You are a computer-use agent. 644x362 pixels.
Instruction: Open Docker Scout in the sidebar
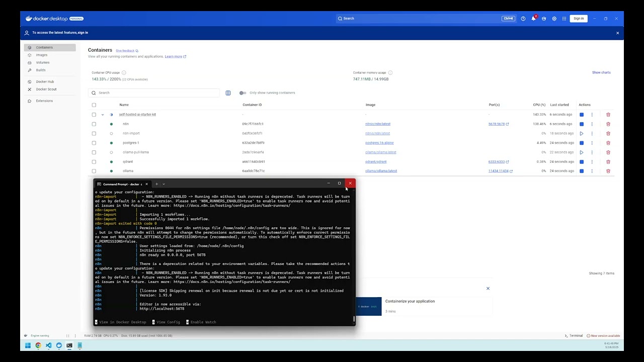(50, 89)
